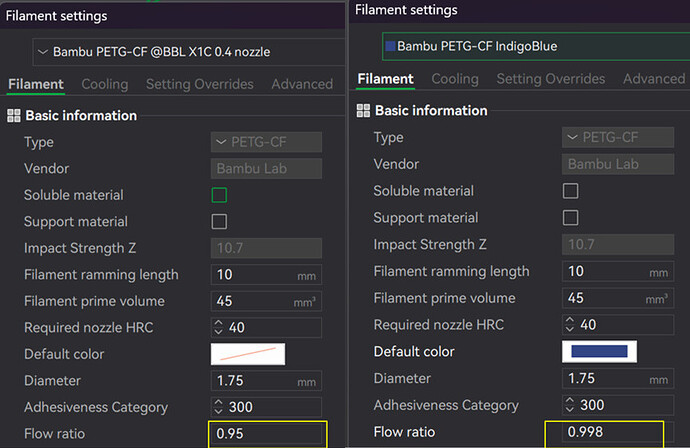Toggle Soluble material checkbox in right panel

coord(570,191)
